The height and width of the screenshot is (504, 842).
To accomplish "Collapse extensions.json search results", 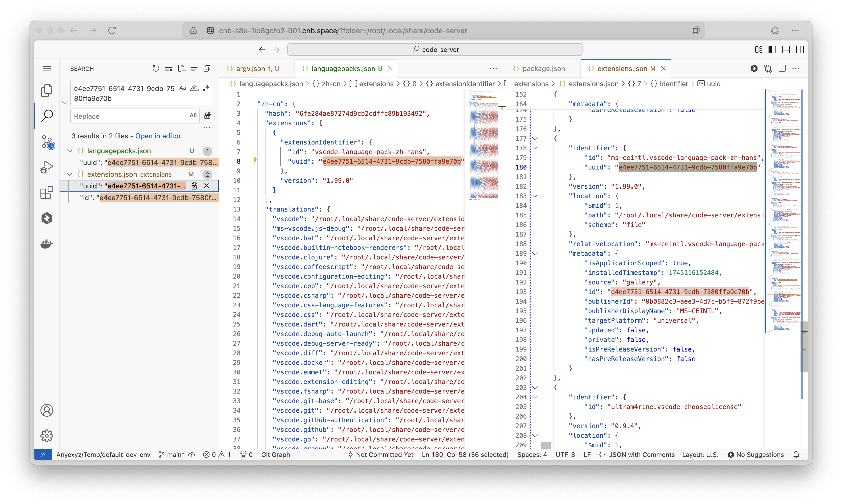I will (x=70, y=174).
